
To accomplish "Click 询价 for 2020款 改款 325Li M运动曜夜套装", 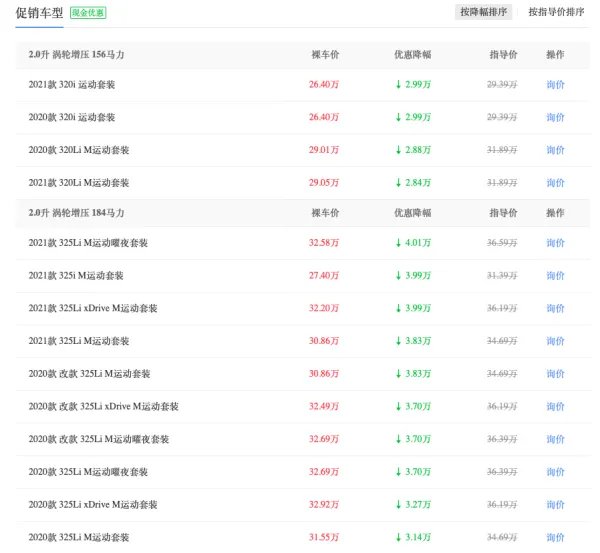I will (555, 439).
